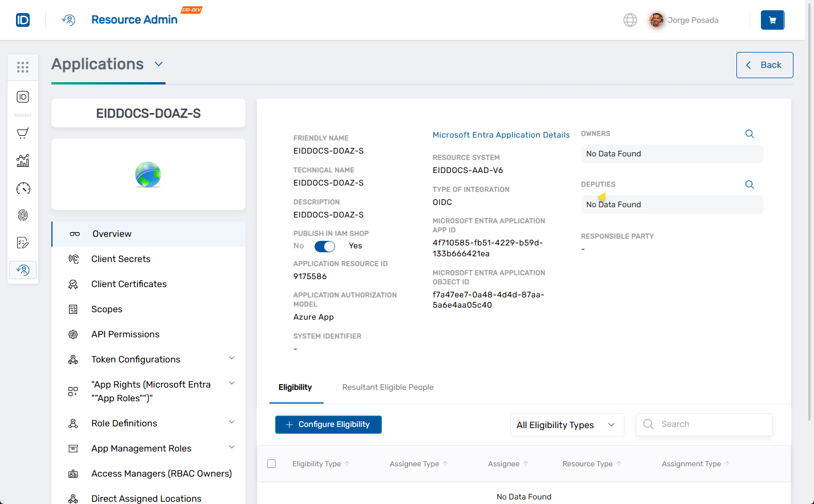Open the IAM Shop cart icon in sidebar
The height and width of the screenshot is (504, 814).
[23, 133]
